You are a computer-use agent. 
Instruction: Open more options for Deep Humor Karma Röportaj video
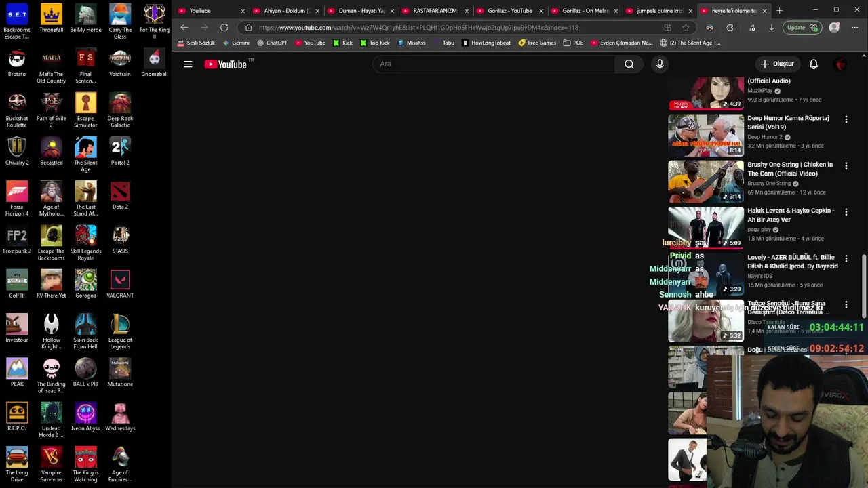[x=846, y=119]
